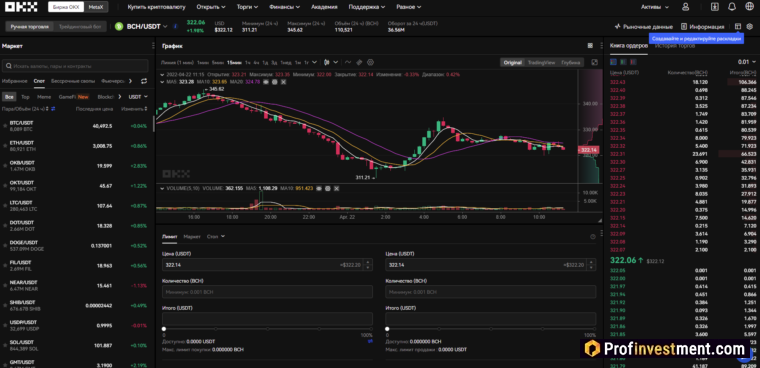This screenshot has width=760, height=368.
Task: Click the buy amount percentage slider handle
Action: 164,329
